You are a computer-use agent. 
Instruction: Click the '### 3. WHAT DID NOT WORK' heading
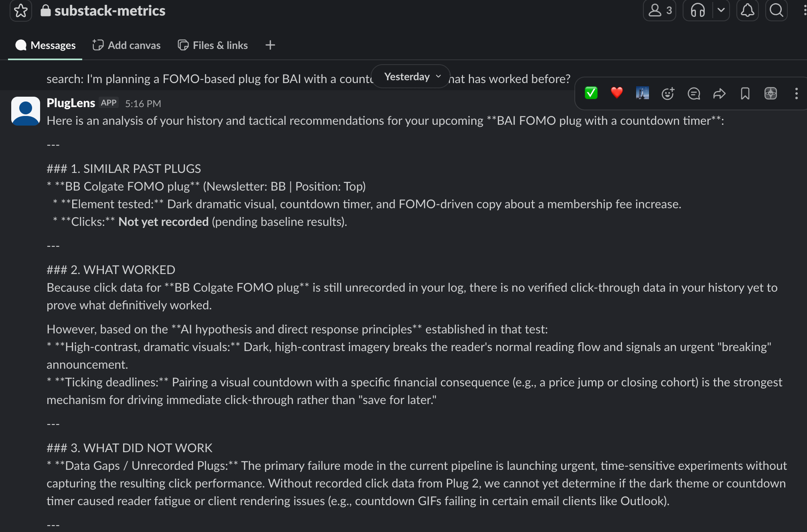(129, 448)
